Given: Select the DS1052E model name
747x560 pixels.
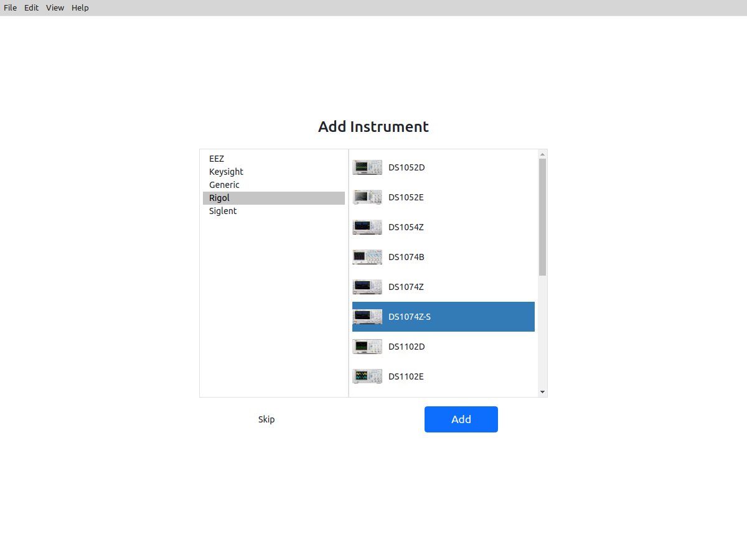Looking at the screenshot, I should point(406,197).
